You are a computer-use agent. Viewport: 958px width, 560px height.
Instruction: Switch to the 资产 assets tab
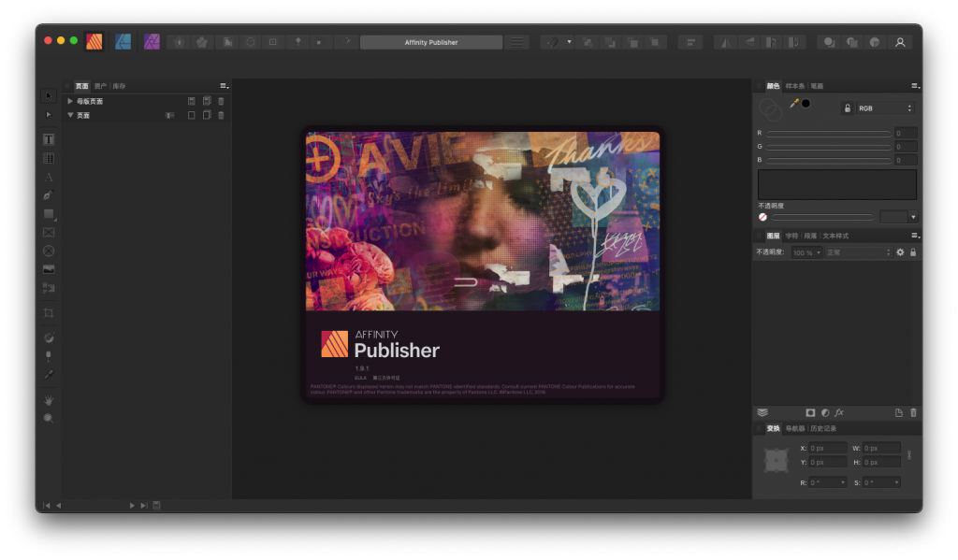pyautogui.click(x=100, y=86)
